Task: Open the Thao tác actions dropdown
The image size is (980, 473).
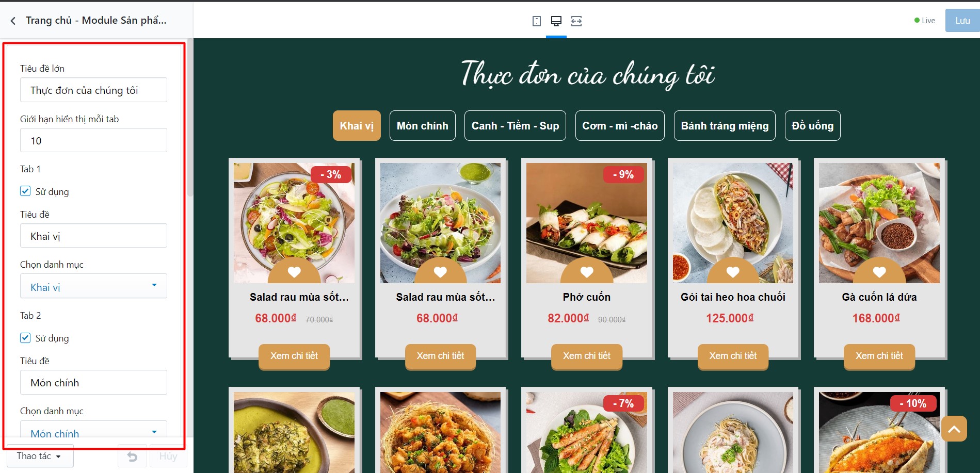Action: (x=40, y=456)
